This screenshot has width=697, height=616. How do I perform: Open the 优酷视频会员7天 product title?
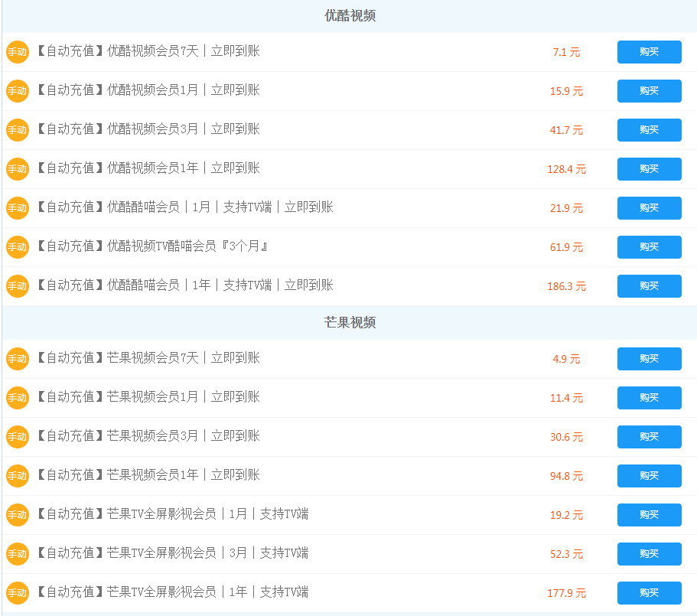[148, 51]
